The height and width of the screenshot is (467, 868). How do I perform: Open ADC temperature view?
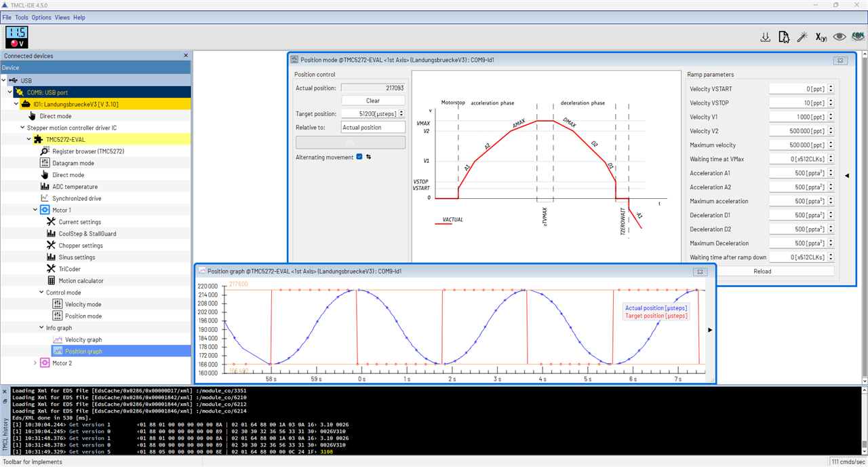(75, 187)
